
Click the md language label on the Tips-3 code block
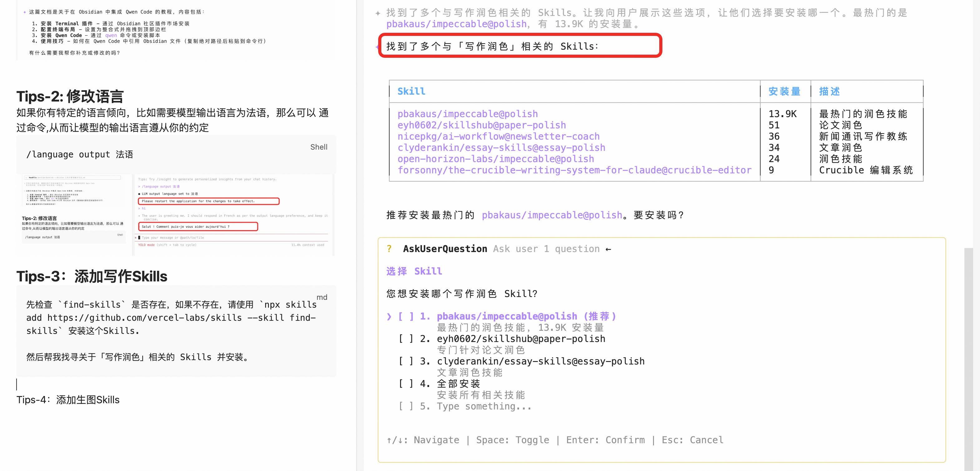click(x=321, y=298)
